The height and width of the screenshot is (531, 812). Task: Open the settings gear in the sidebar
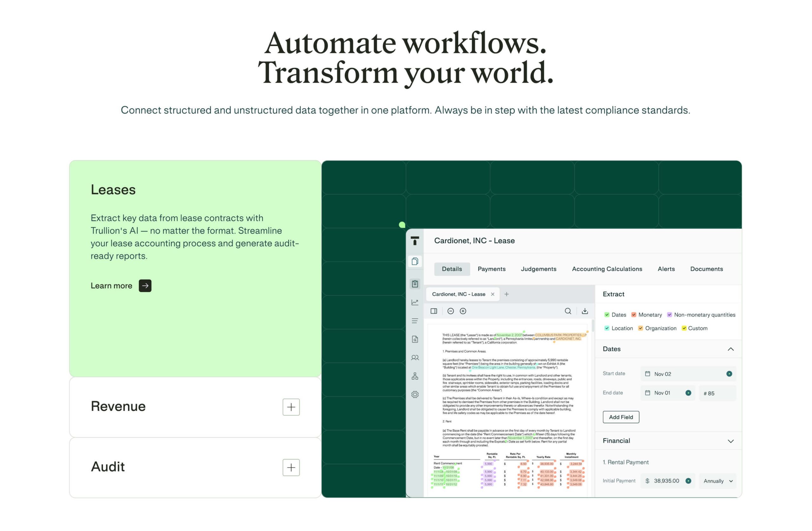[x=415, y=395]
